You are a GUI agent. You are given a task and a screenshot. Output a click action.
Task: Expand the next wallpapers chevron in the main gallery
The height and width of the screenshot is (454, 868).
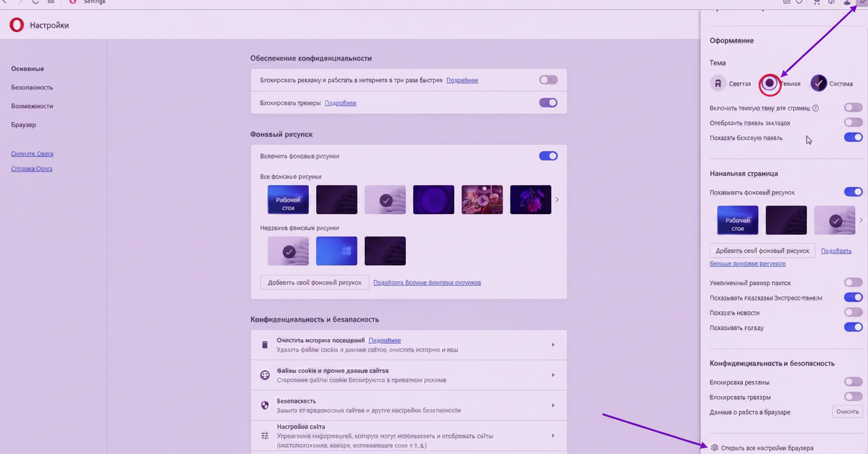[557, 199]
